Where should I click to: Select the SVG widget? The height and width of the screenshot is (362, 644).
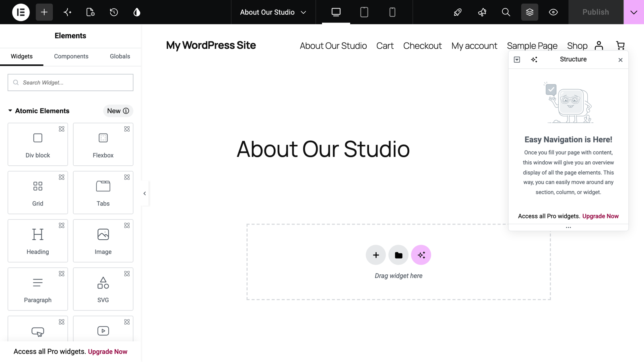tap(103, 289)
